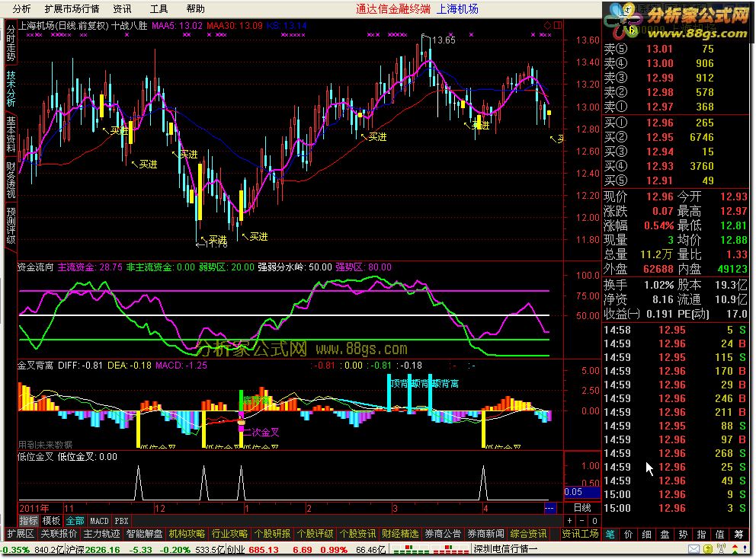
Task: Click the 沪深 2626.16 index in status bar
Action: click(92, 550)
